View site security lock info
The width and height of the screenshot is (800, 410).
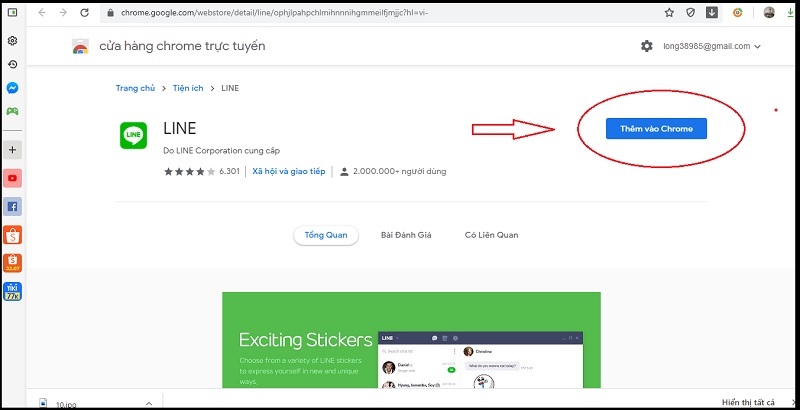(x=109, y=13)
